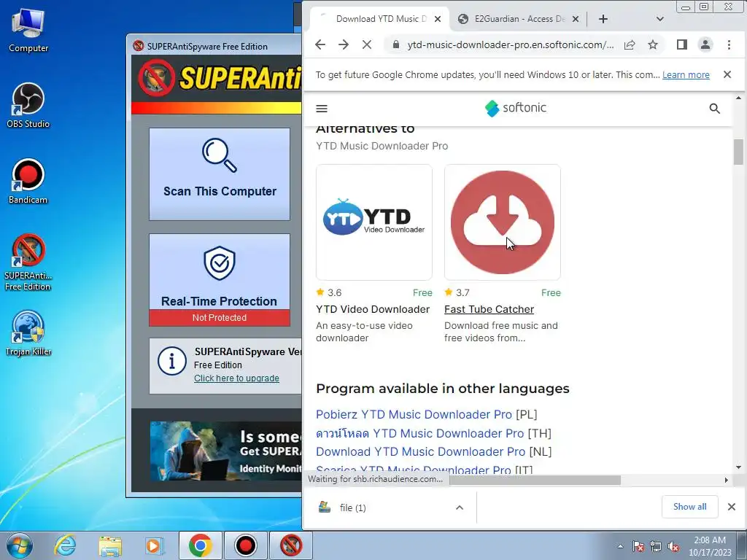Viewport: 747px width, 560px height.
Task: Show hidden system tray icons
Action: pos(620,546)
